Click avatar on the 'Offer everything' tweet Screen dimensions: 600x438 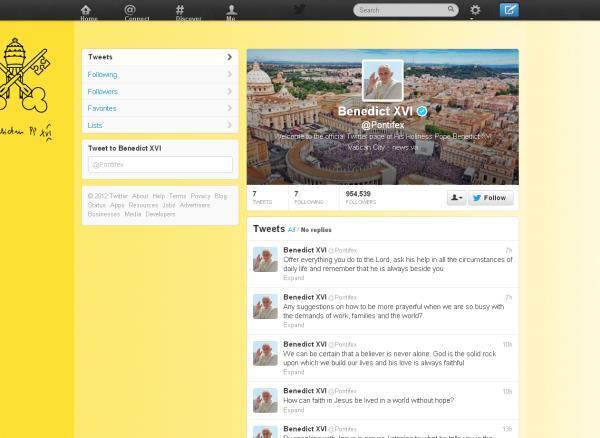[265, 259]
